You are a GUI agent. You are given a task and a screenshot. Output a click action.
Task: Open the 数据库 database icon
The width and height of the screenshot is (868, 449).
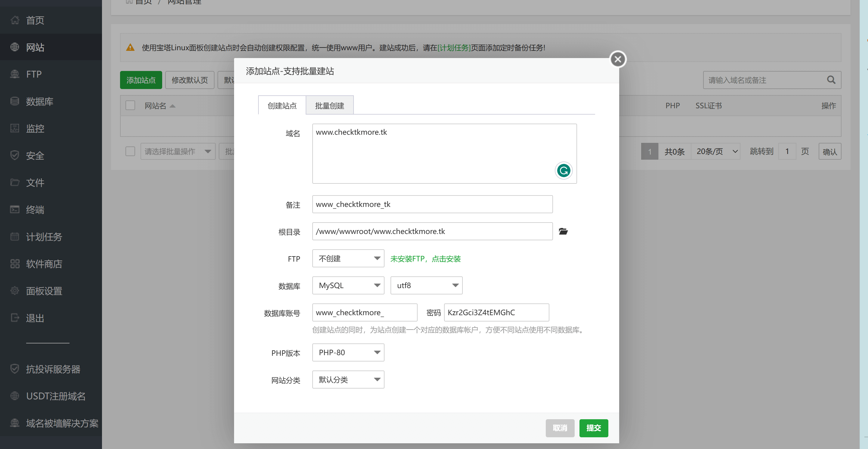point(14,101)
